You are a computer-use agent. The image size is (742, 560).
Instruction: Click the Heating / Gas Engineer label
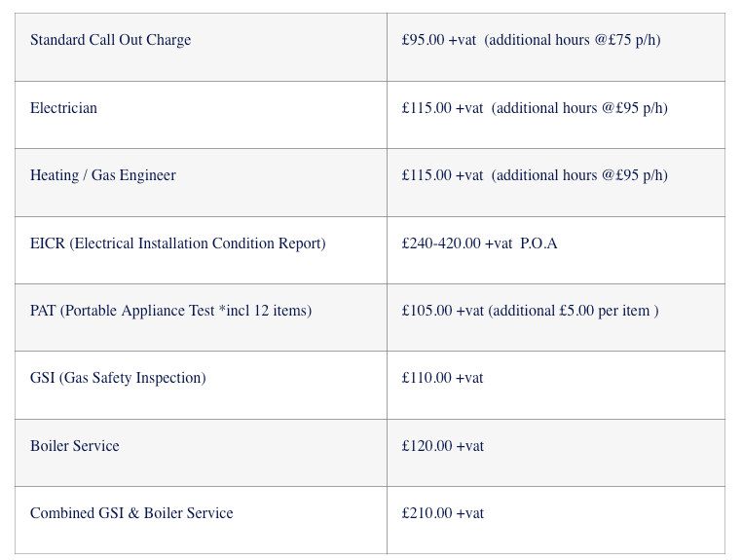point(102,176)
